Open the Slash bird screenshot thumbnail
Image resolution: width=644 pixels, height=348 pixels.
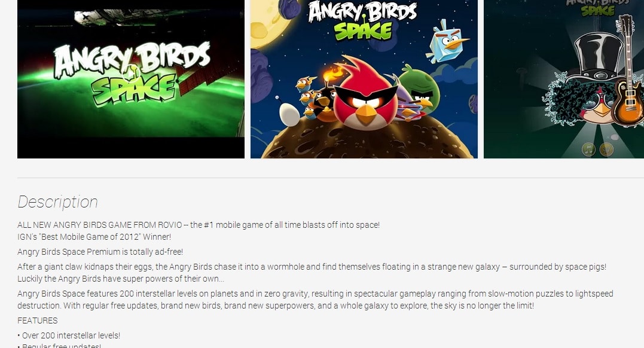(x=564, y=79)
